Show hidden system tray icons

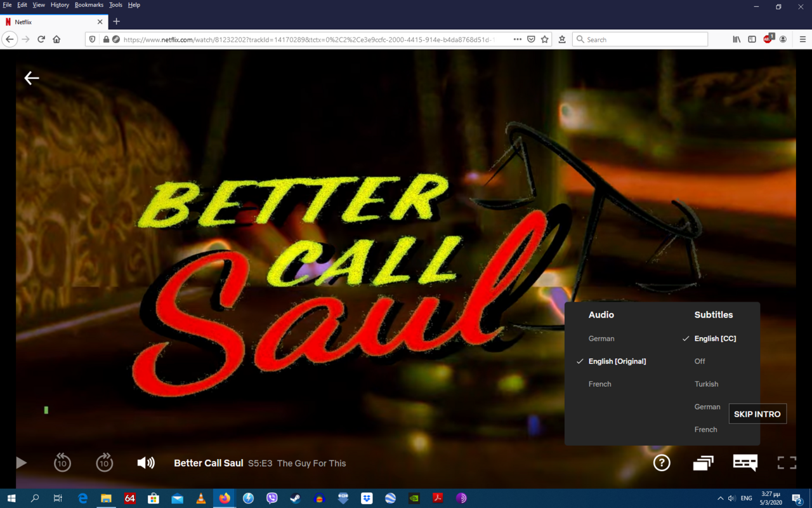pyautogui.click(x=720, y=498)
